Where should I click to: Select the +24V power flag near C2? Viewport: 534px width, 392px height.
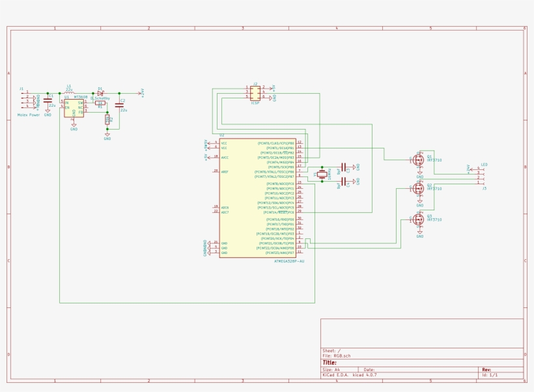141,92
